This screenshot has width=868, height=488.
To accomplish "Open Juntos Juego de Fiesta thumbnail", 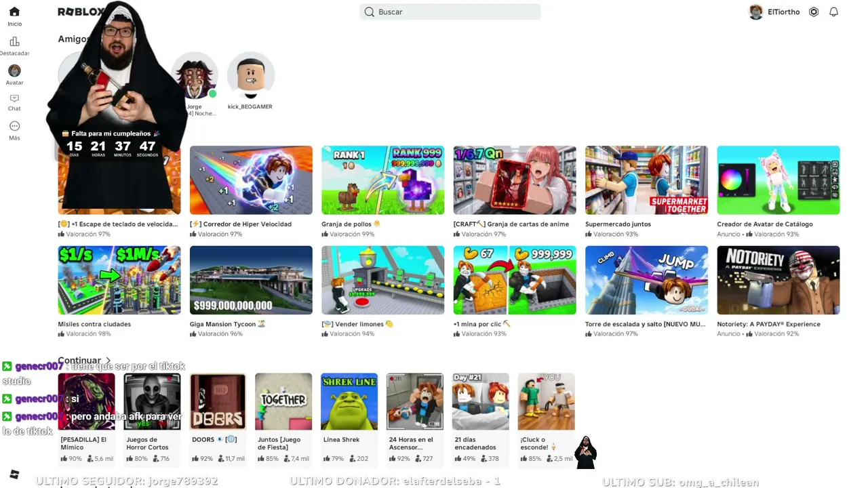I will (x=283, y=401).
